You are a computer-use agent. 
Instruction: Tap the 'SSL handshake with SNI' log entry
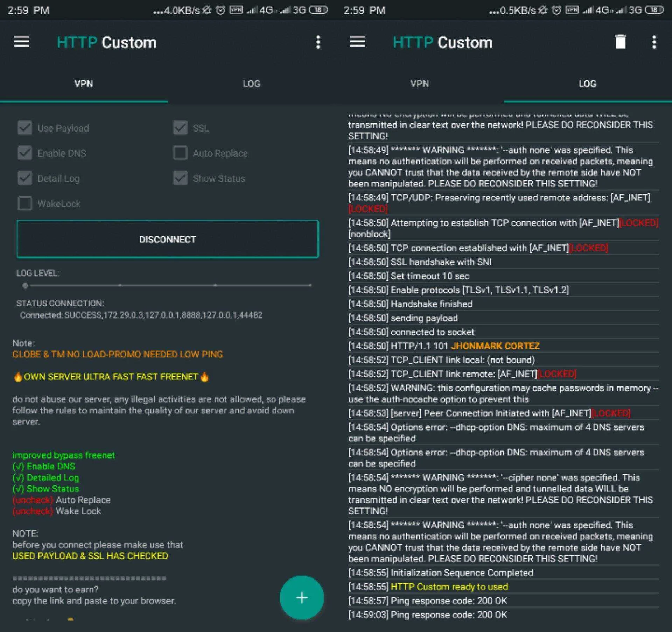(x=503, y=262)
